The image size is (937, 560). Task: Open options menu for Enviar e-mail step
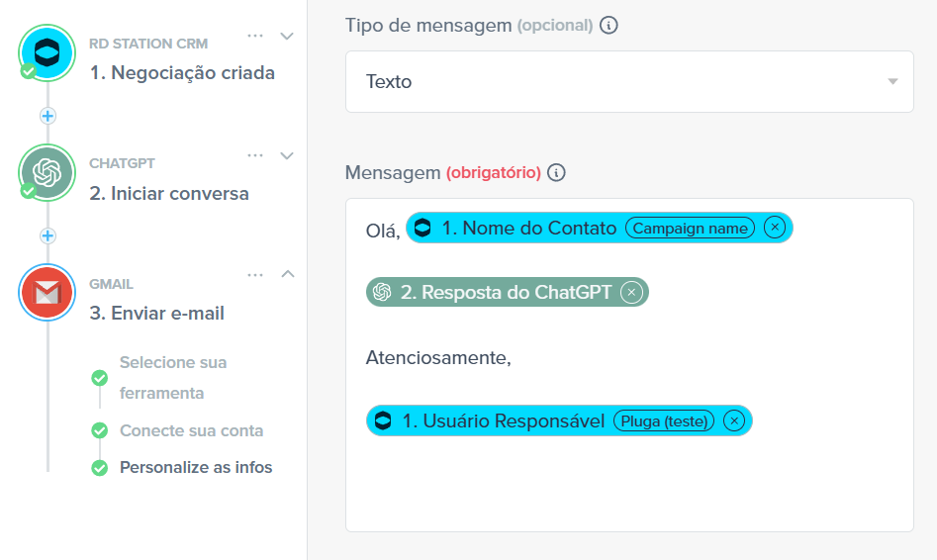click(255, 275)
